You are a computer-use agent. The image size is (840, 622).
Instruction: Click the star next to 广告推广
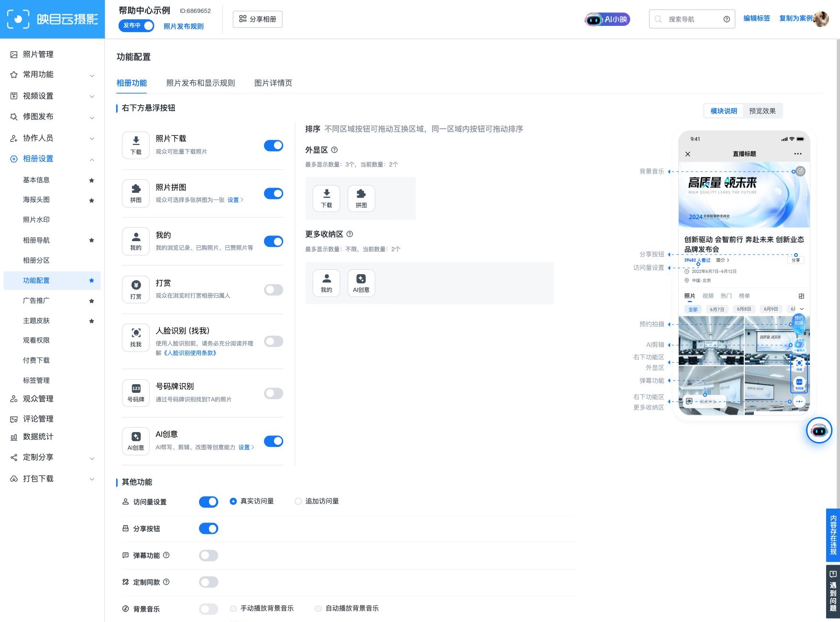[x=91, y=301]
